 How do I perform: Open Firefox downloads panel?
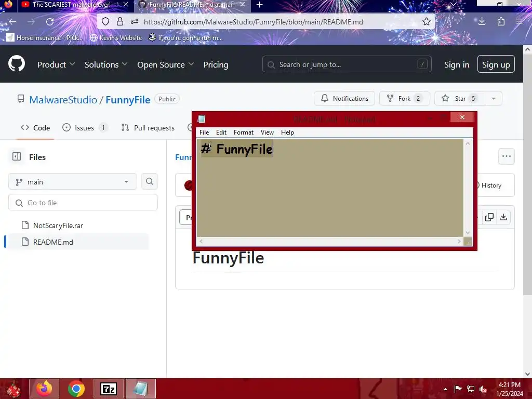pos(482,22)
